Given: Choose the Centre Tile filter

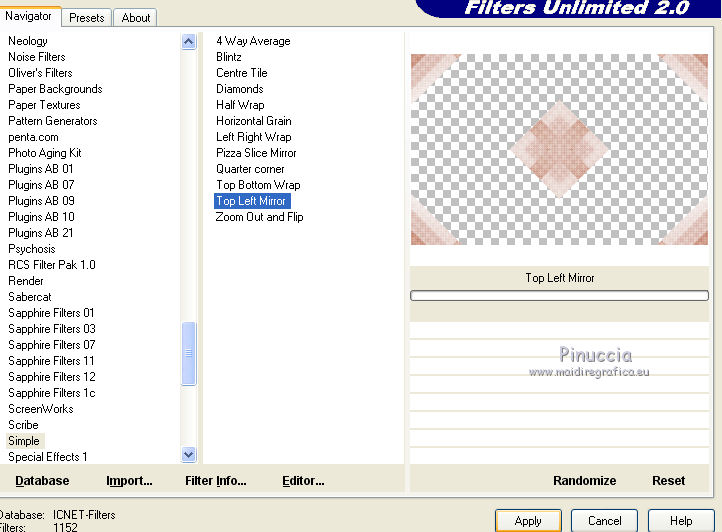Looking at the screenshot, I should (x=242, y=73).
